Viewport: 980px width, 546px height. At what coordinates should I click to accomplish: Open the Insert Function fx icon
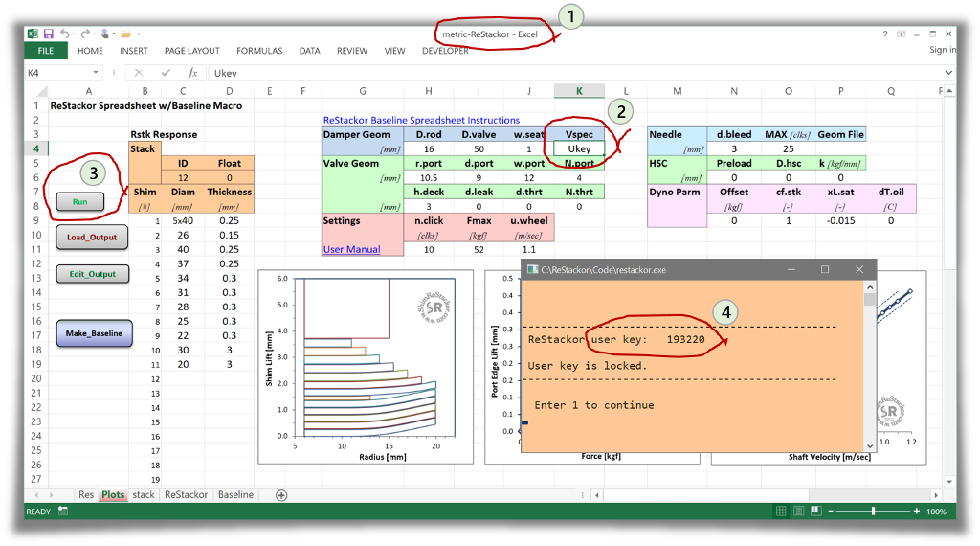click(193, 73)
